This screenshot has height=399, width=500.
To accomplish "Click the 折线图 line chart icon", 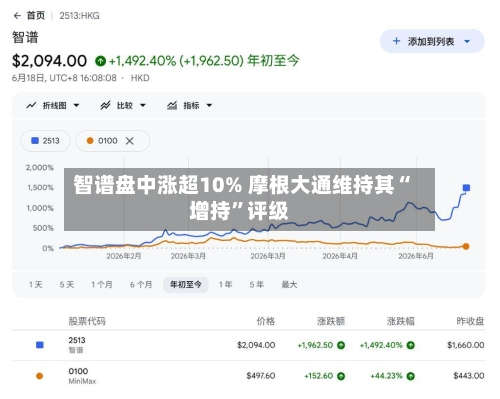I will click(31, 106).
